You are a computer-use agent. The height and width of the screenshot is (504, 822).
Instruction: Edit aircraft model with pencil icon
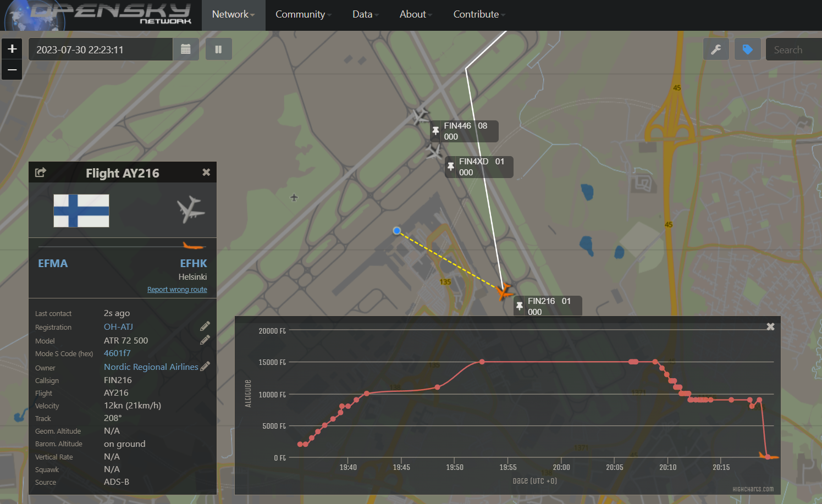[x=205, y=340]
